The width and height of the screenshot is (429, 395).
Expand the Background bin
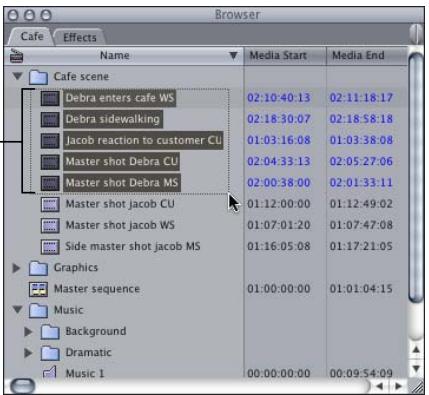click(28, 331)
